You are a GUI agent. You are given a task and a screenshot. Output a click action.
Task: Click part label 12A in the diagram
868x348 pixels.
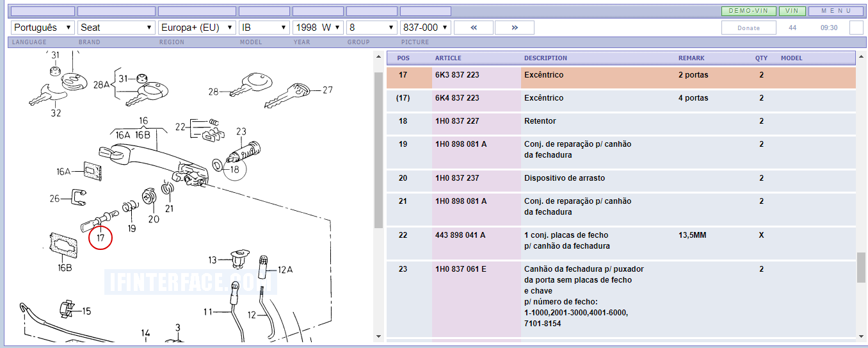pos(285,270)
